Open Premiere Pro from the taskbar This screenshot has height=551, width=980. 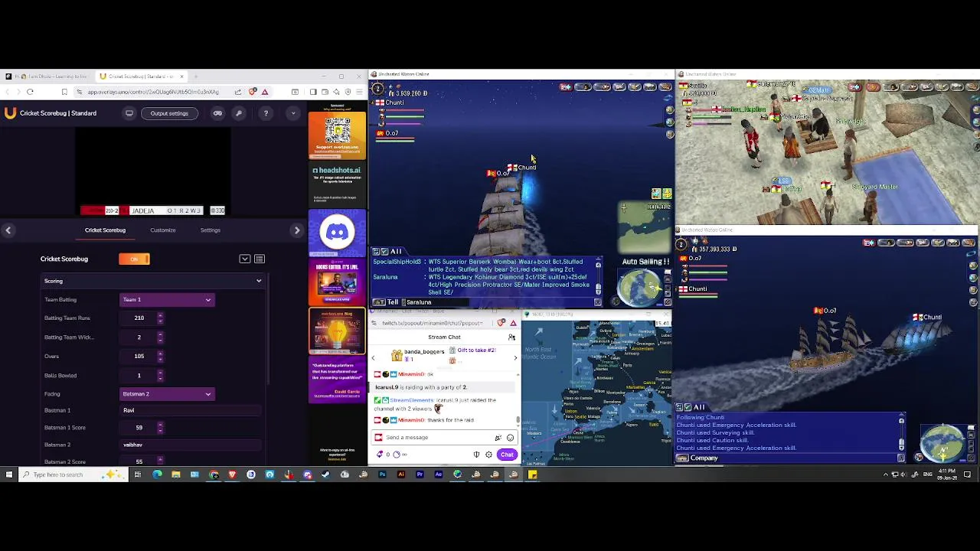tap(420, 474)
